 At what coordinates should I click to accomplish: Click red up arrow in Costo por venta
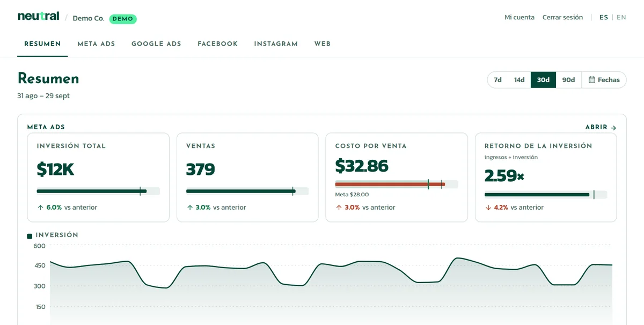tap(339, 208)
